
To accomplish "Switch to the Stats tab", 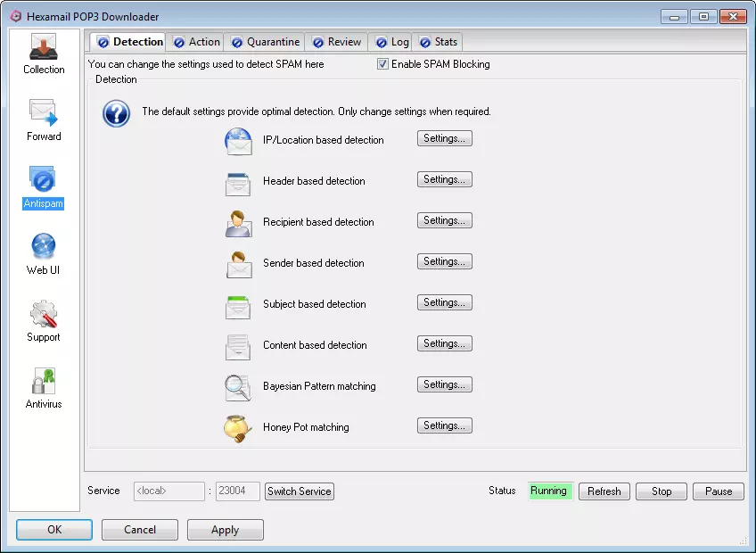I will point(438,42).
